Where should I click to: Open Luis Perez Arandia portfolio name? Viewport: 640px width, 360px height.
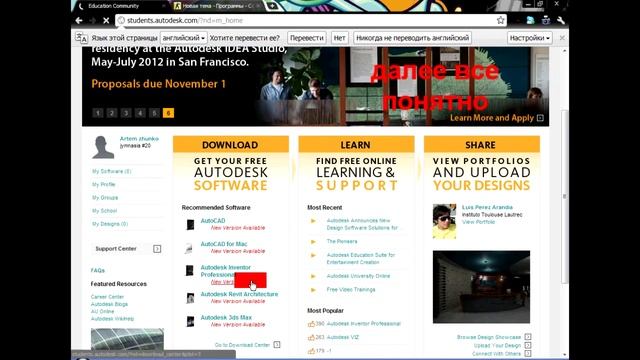point(487,207)
